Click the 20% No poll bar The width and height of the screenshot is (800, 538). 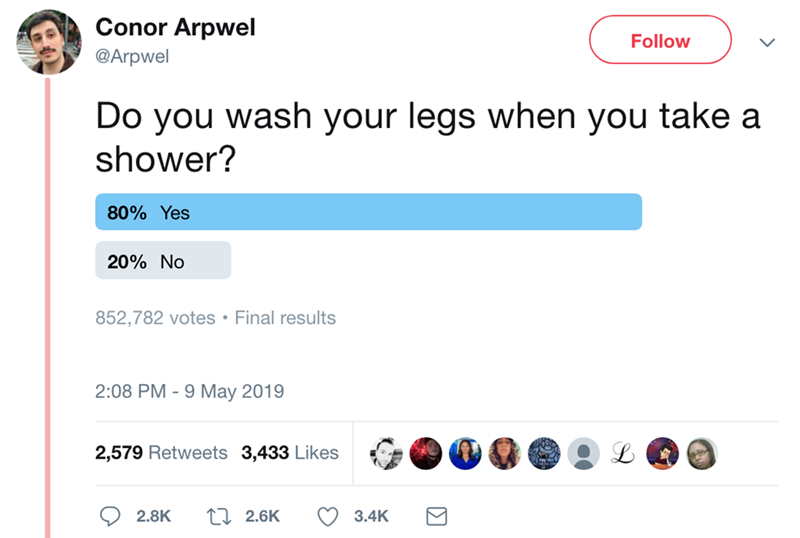163,261
